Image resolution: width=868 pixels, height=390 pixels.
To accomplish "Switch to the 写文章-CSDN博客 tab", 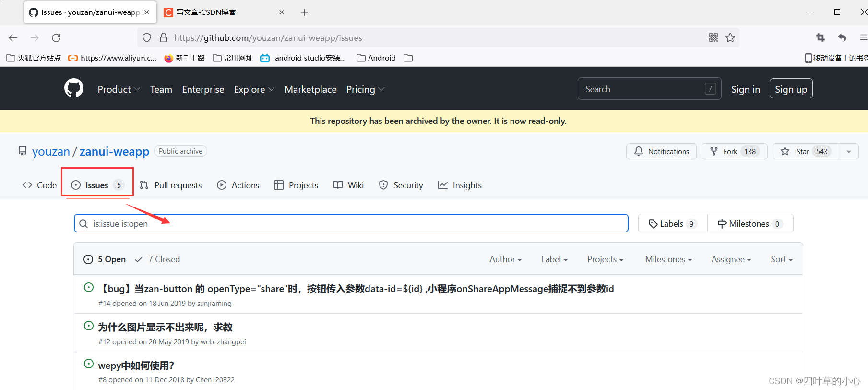I will 225,12.
